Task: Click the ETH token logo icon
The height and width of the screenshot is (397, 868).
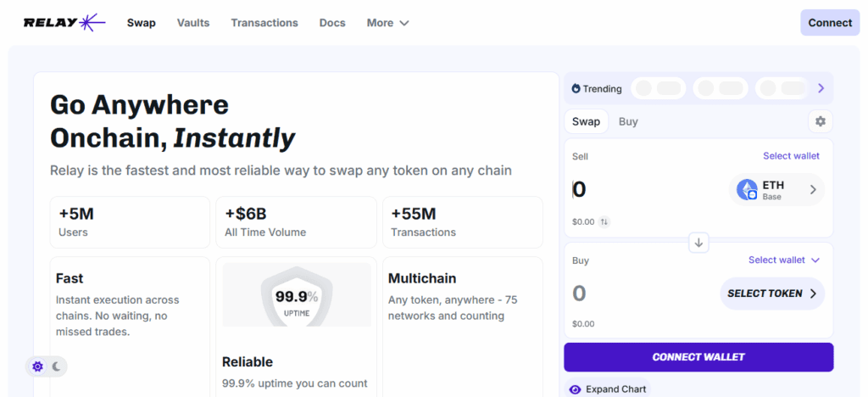Action: pos(747,189)
